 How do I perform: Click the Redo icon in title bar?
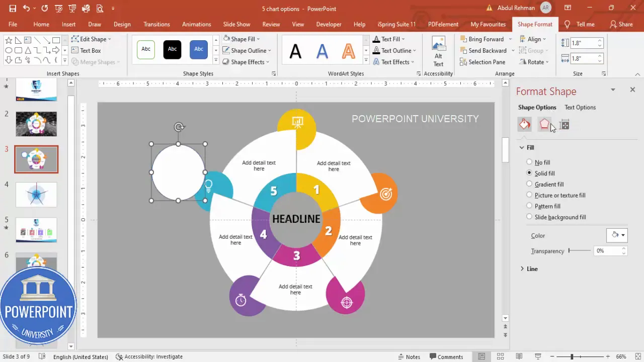click(45, 9)
